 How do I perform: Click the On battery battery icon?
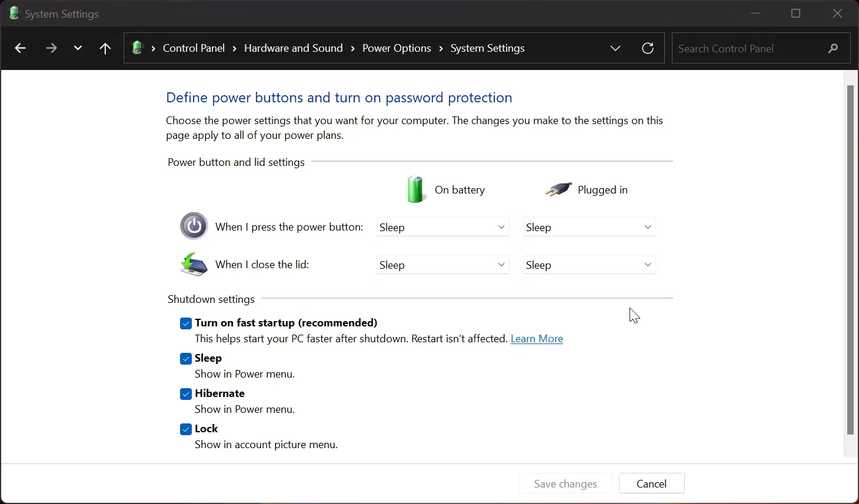click(415, 189)
